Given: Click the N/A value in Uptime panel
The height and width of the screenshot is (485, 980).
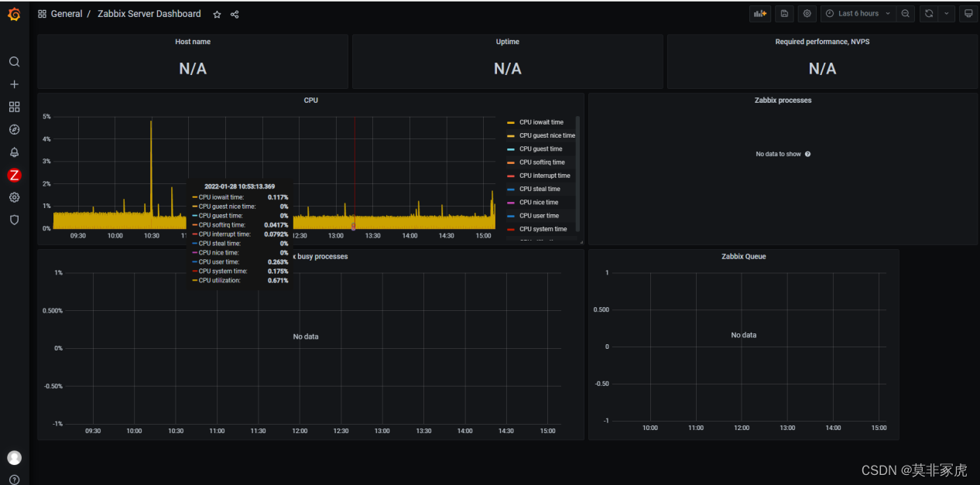Looking at the screenshot, I should [x=508, y=69].
